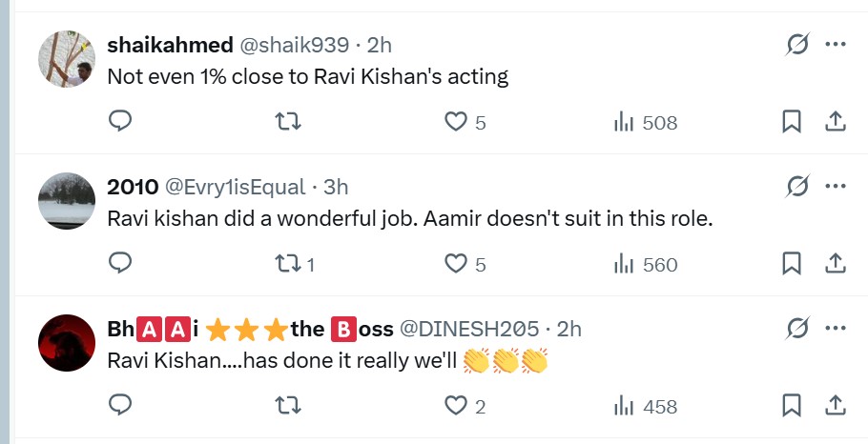Share the tweet by @Evry1isEqual
Image resolution: width=868 pixels, height=444 pixels.
click(835, 263)
